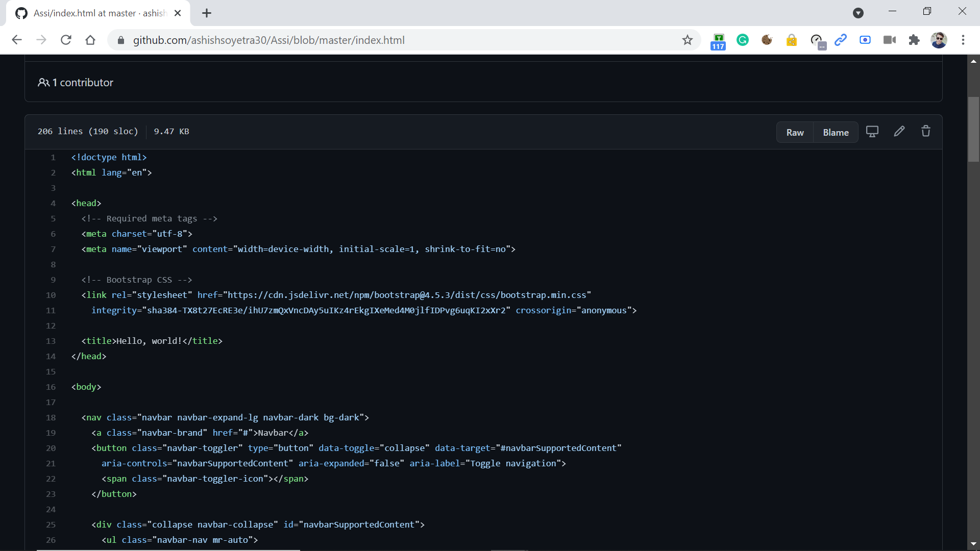Open the link chain extension icon
The width and height of the screenshot is (980, 551).
841,40
